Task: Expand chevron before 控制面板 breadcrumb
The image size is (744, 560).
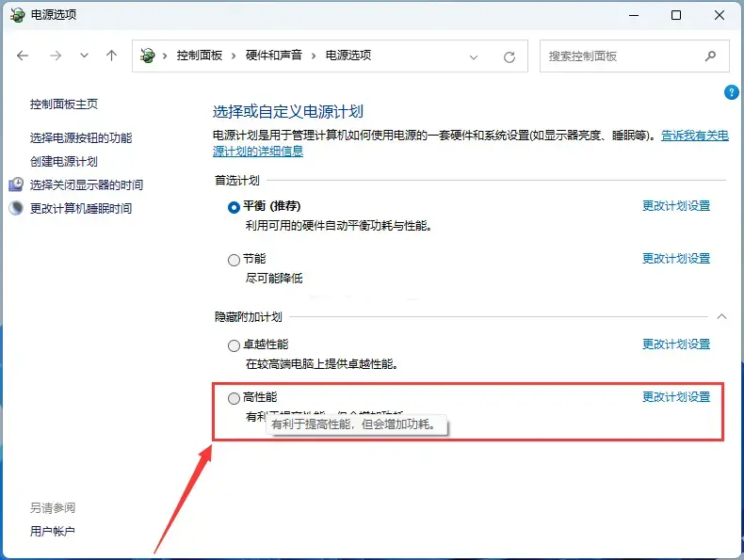Action: pyautogui.click(x=165, y=56)
